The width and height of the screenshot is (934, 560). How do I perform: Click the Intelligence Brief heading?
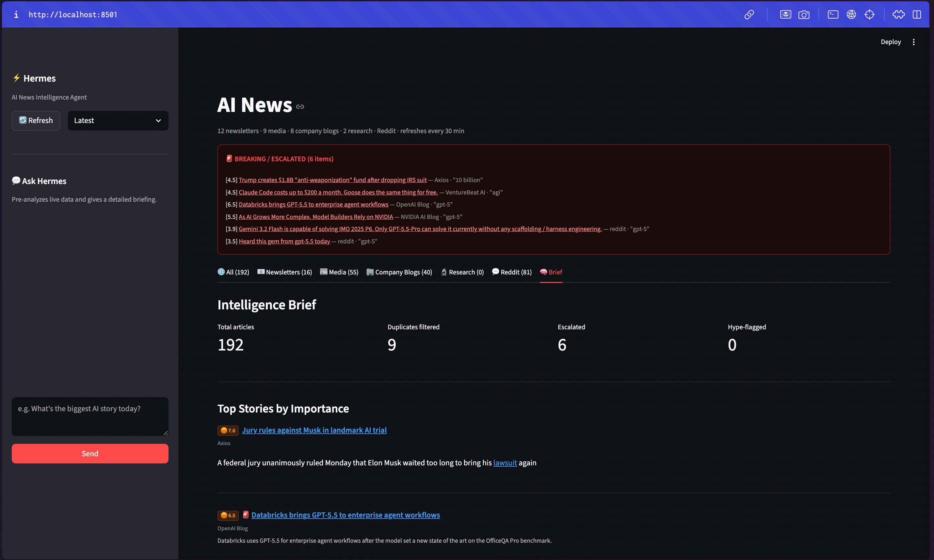coord(266,305)
